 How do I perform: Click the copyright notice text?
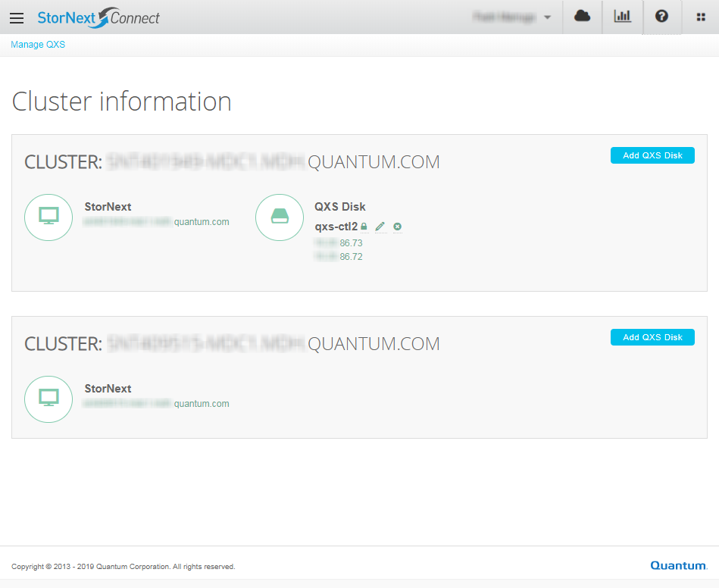[x=123, y=567]
